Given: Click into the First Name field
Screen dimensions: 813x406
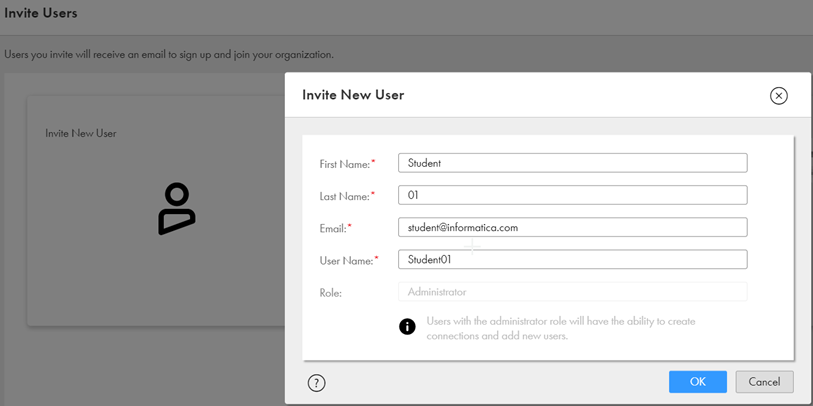Looking at the screenshot, I should coord(572,163).
